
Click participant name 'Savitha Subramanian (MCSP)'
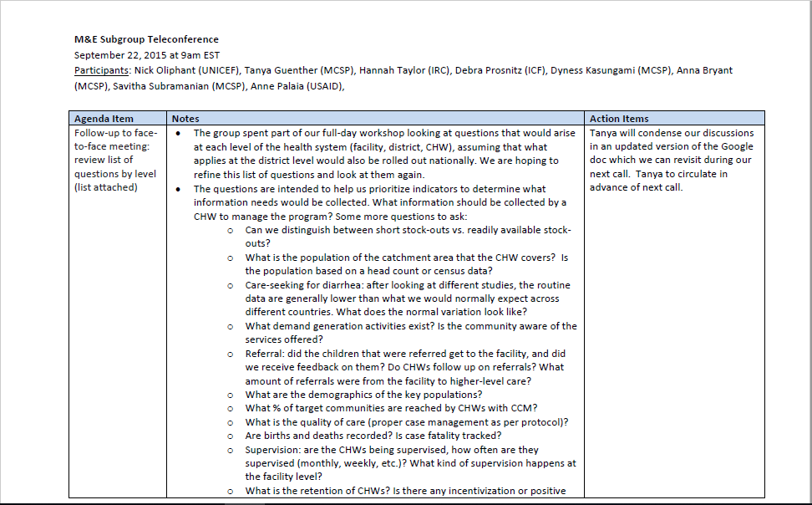click(179, 86)
